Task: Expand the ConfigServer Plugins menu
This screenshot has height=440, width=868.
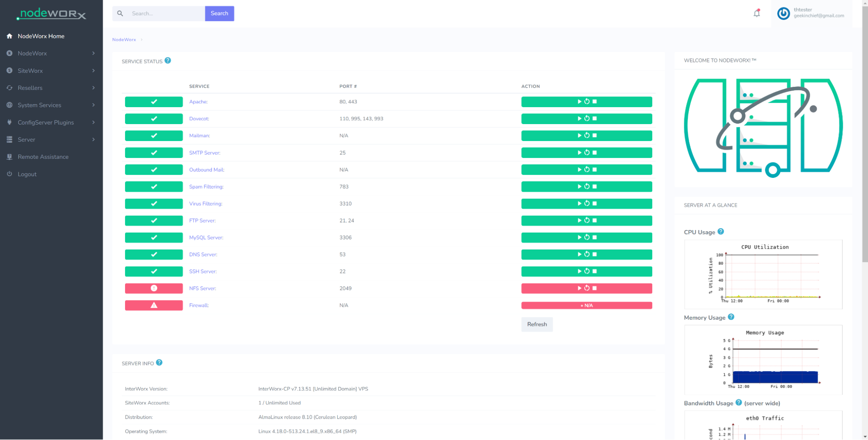Action: coord(51,122)
